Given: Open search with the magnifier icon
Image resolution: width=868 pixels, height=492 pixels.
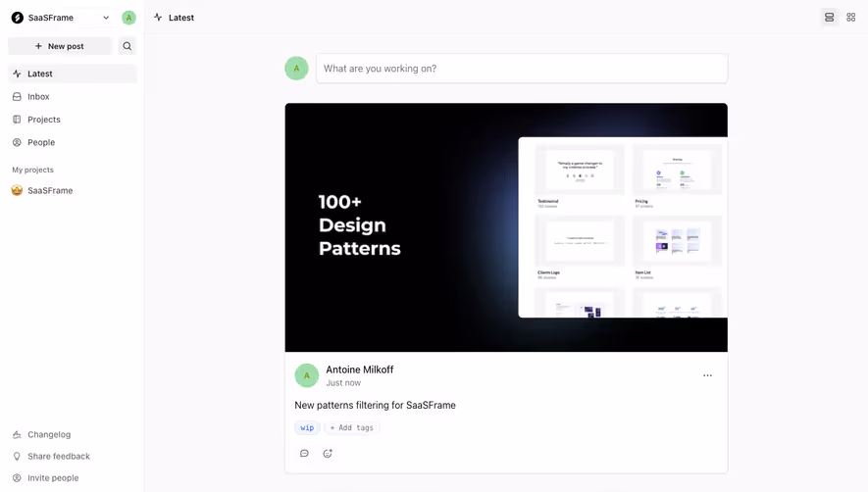Looking at the screenshot, I should tap(128, 46).
